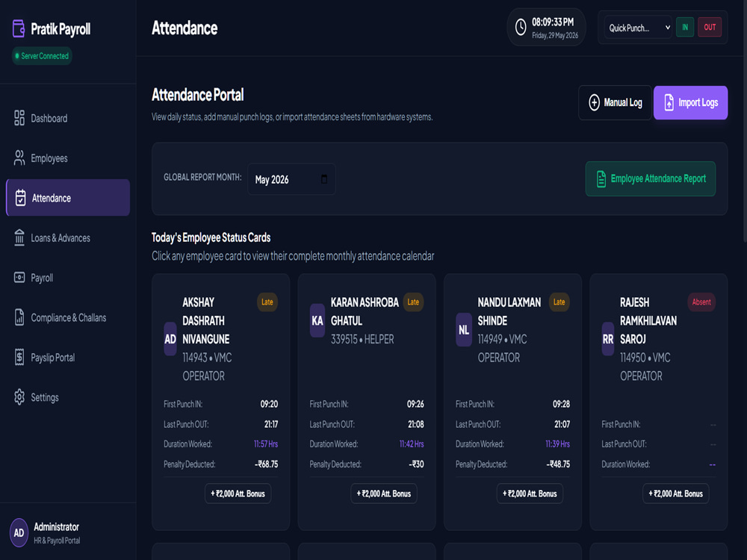Click the NANDU LAXMAN SHINDE name
747x560 pixels.
click(509, 311)
